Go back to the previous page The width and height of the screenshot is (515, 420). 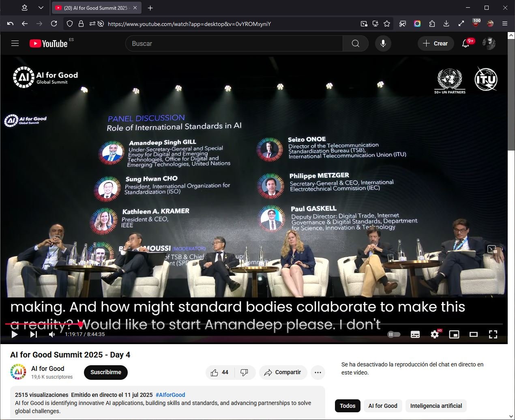pos(25,24)
